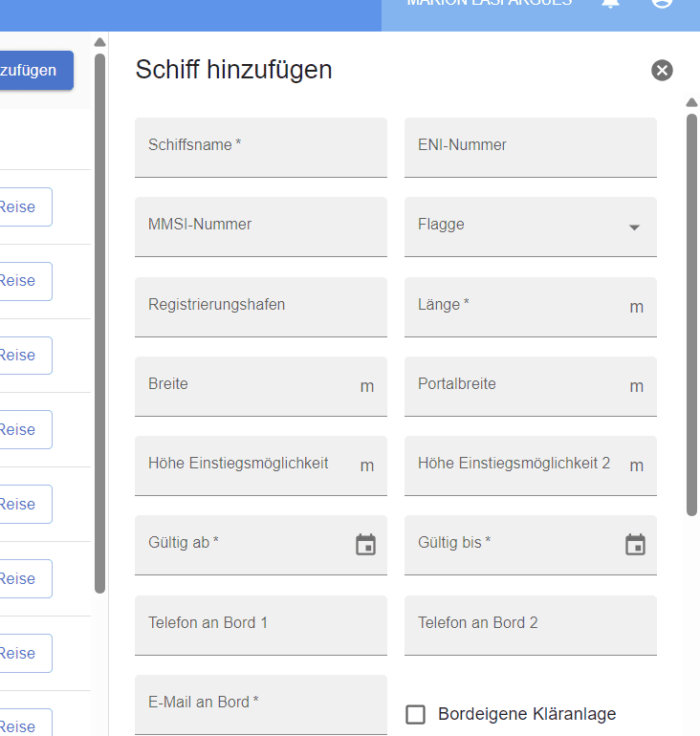Select the Höhe Einstiegsmöglichkeit field

tap(261, 465)
